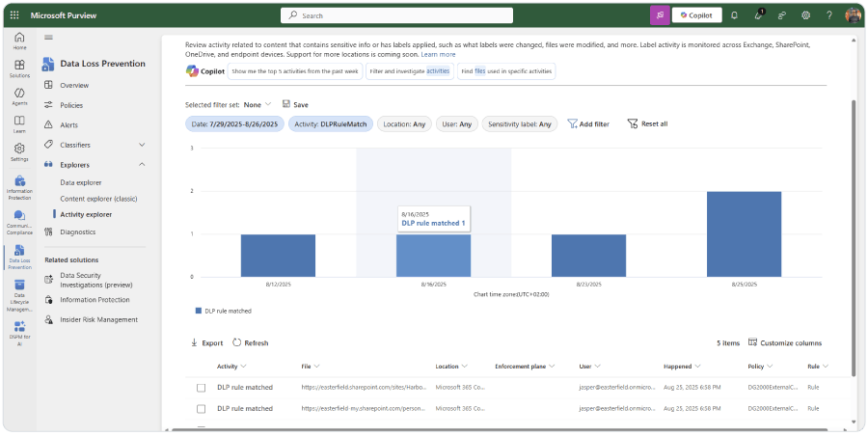
Task: Open the Location Any filter pill
Action: click(405, 124)
